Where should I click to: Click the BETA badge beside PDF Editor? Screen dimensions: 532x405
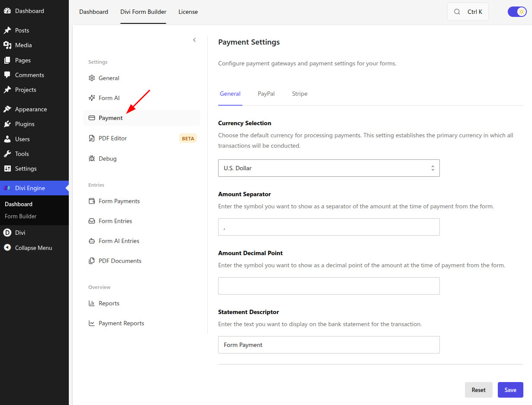(x=188, y=139)
